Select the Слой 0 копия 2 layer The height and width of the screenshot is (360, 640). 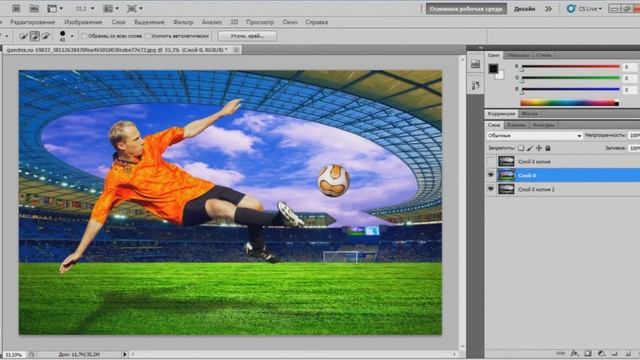[563, 189]
